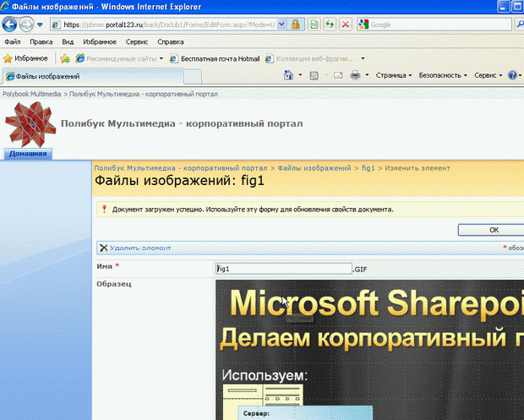Click the Удалить элемент link
The width and height of the screenshot is (524, 420).
click(x=139, y=248)
